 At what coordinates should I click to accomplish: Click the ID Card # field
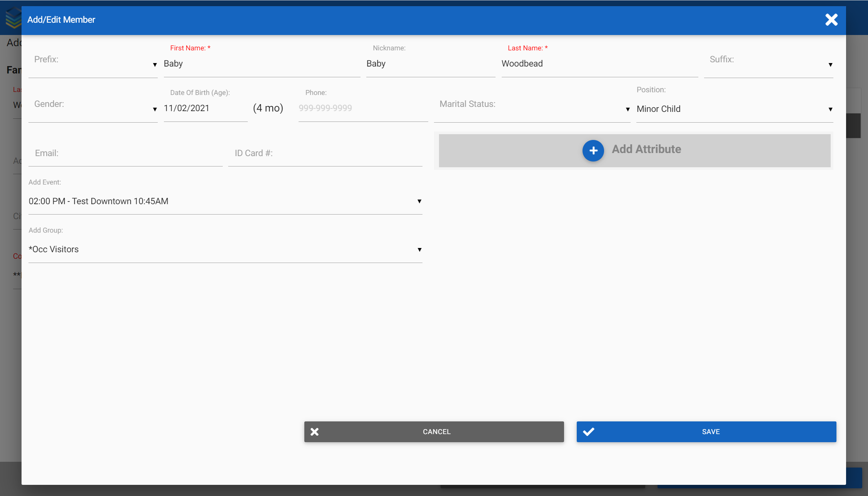point(325,153)
